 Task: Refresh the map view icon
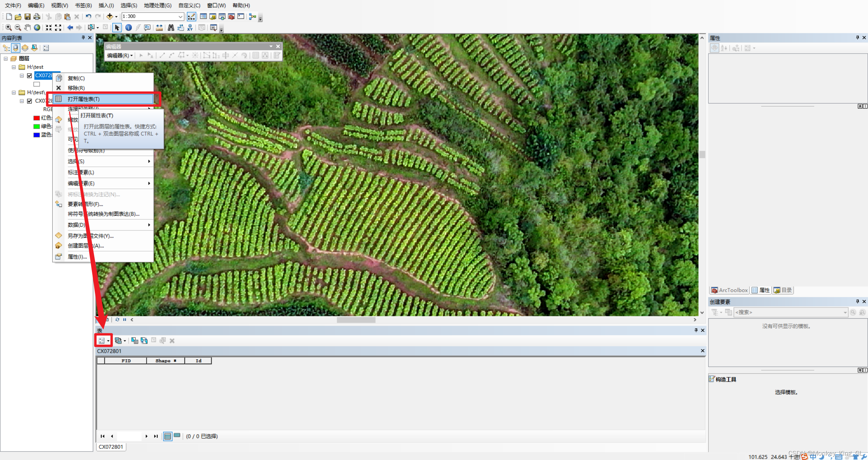(x=117, y=319)
